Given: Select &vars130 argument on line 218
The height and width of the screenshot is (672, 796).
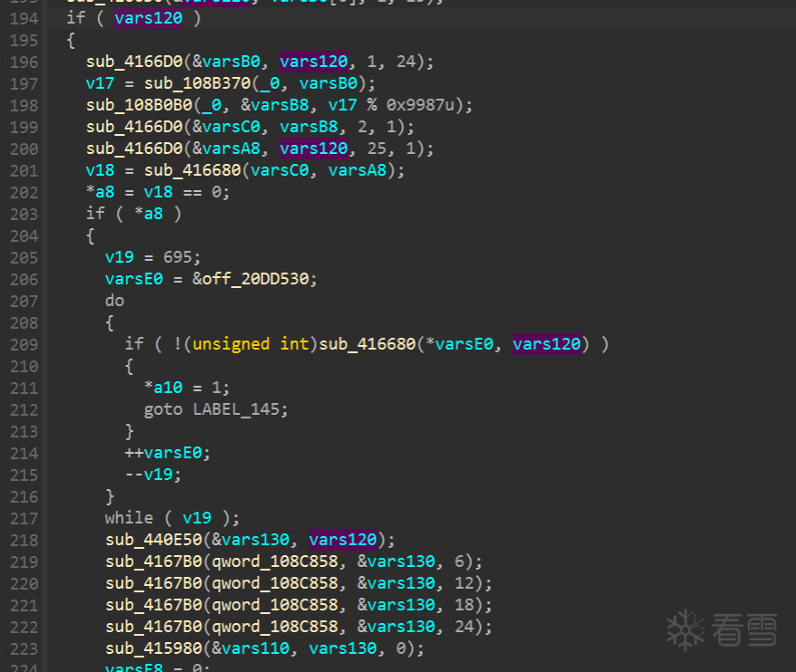Looking at the screenshot, I should click(250, 540).
